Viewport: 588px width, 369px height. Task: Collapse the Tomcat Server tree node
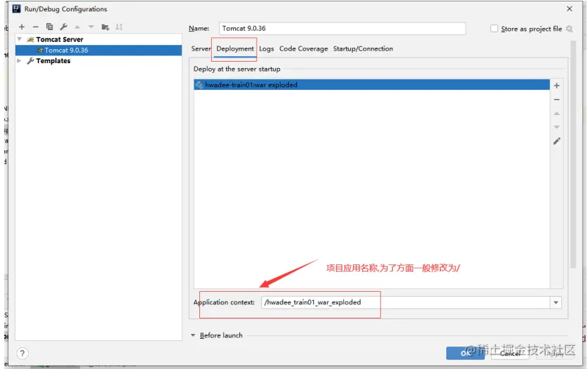point(20,39)
